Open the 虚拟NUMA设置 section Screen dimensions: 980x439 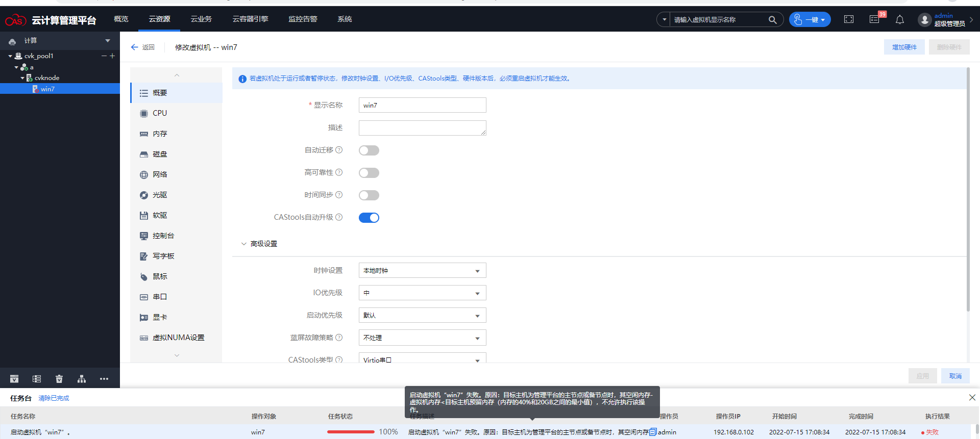tap(177, 338)
